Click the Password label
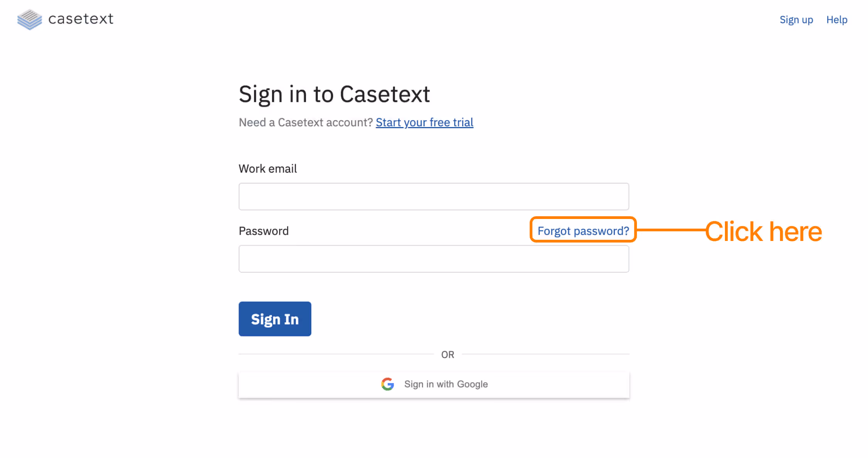 tap(263, 231)
